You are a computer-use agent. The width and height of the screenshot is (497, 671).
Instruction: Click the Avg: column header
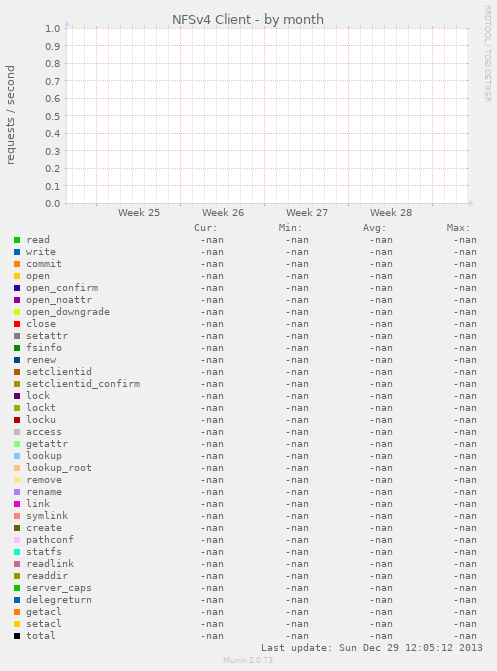pos(375,228)
